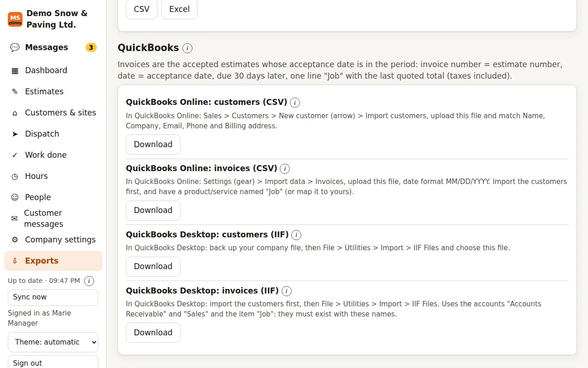Viewport: 588px width, 368px height.
Task: Open the Theme: automatic dropdown
Action: (x=53, y=342)
